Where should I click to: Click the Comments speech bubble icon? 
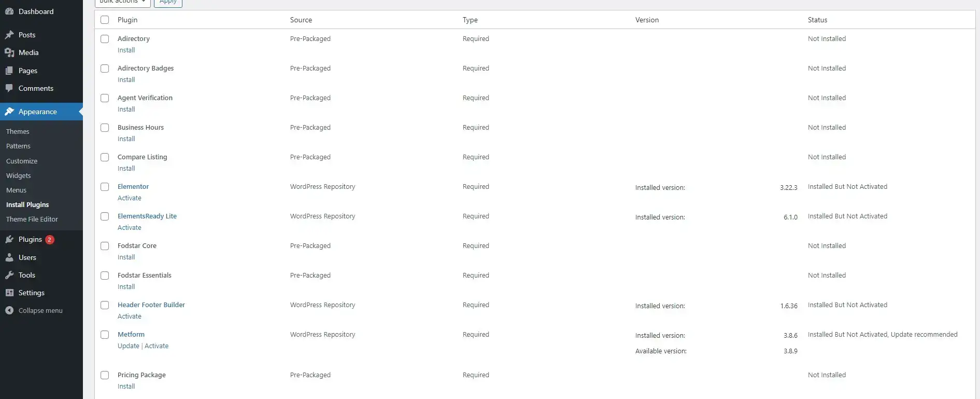9,88
